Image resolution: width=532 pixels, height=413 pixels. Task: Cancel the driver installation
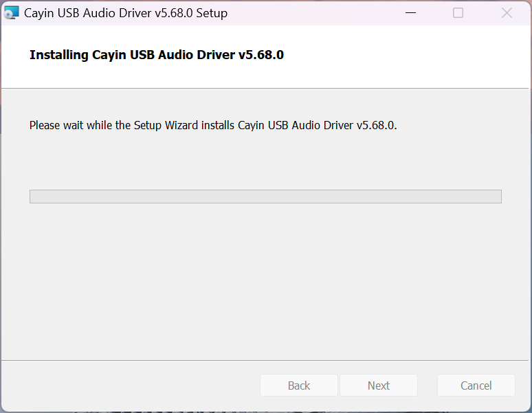click(x=476, y=386)
